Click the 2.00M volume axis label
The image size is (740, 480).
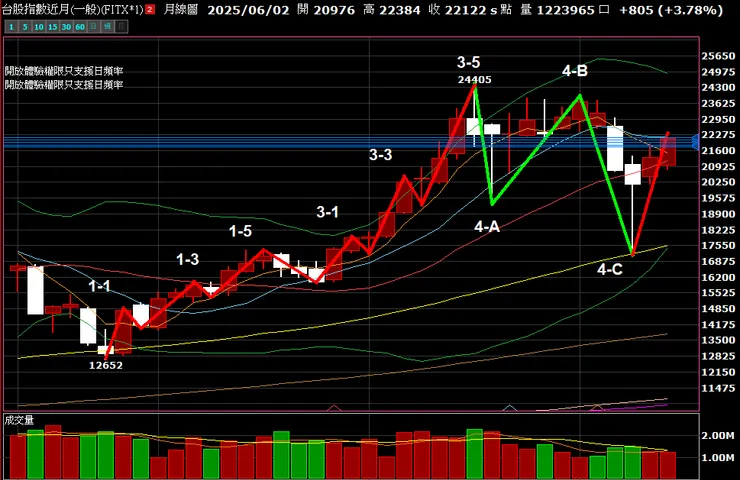[x=717, y=436]
